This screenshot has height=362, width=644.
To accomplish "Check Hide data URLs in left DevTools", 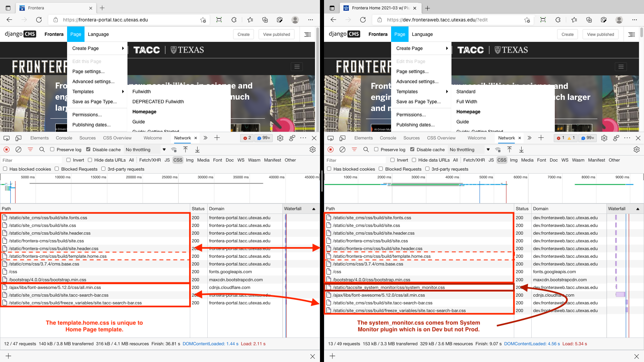I will tap(90, 160).
